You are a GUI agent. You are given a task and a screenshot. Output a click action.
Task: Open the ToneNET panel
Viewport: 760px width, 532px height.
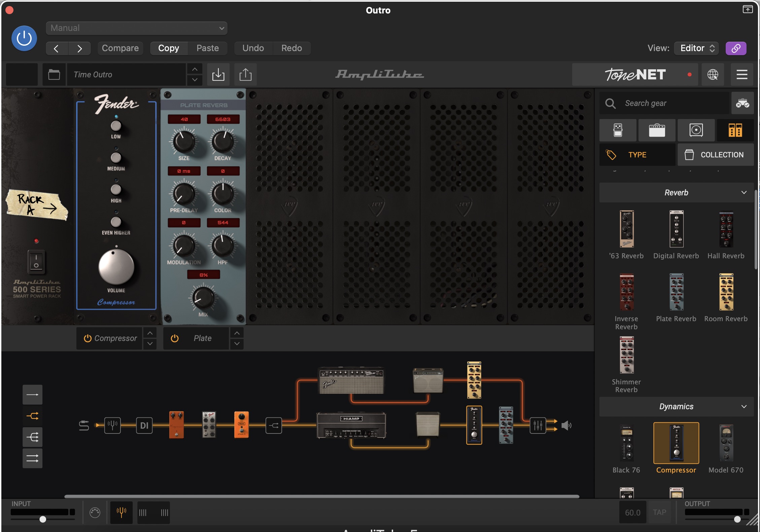click(x=635, y=75)
